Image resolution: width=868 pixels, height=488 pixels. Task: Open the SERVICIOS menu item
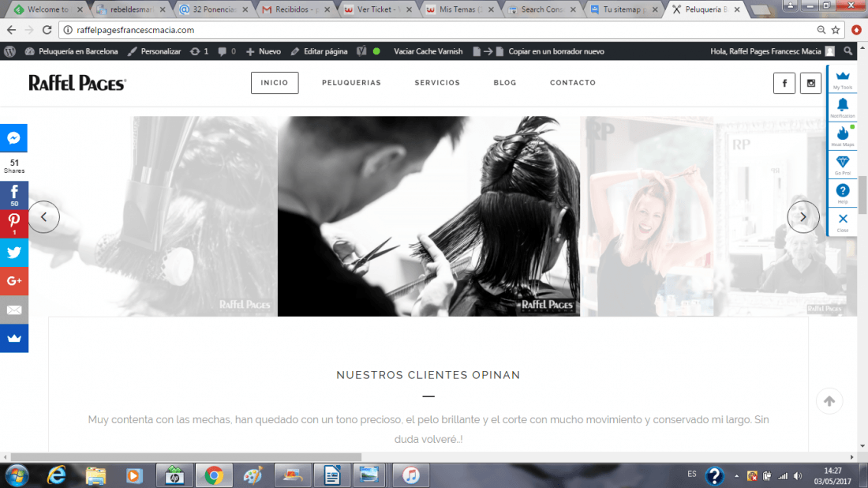click(x=437, y=83)
